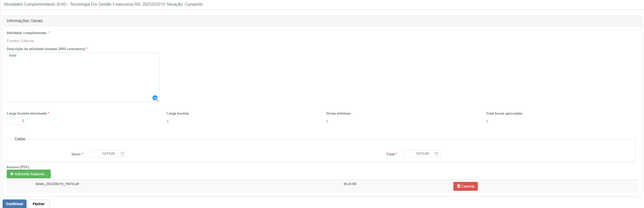Open the calendar icon for Início date
This screenshot has height=208, width=644.
[122, 154]
